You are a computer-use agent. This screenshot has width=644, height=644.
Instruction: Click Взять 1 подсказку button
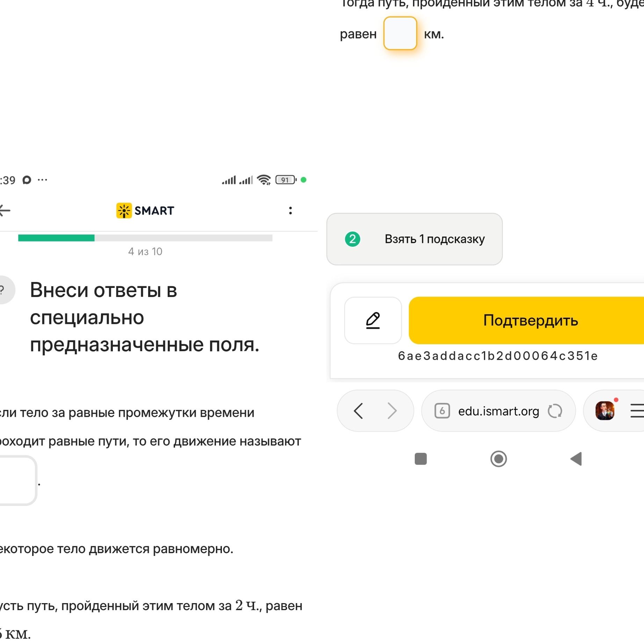click(414, 239)
